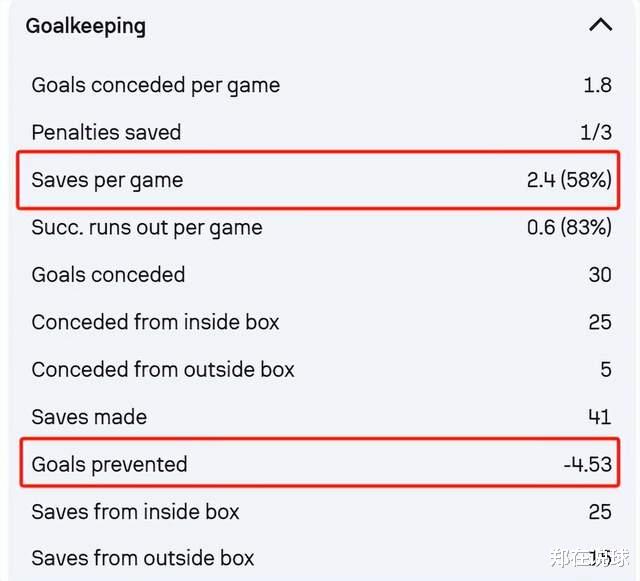Click the 2.4 (58%) saves value

pos(569,180)
